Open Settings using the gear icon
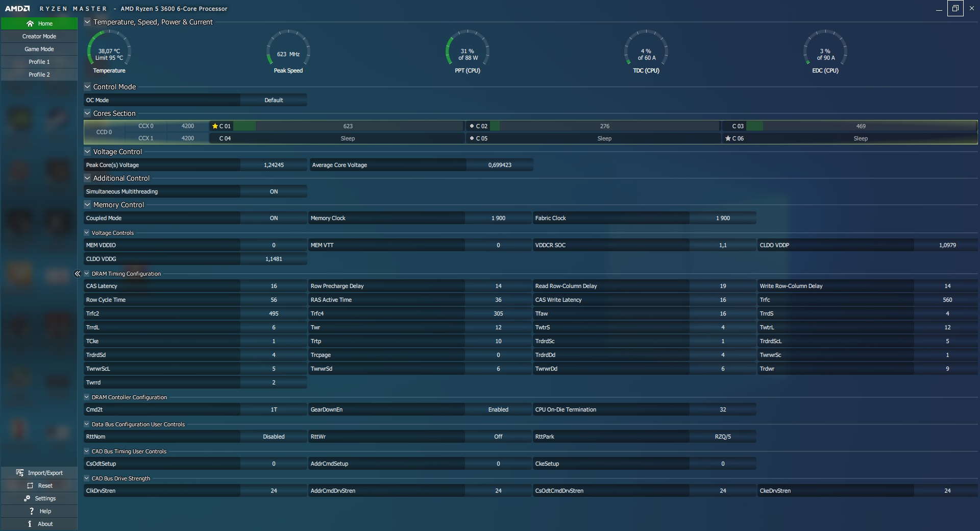The height and width of the screenshot is (531, 980). coord(27,498)
